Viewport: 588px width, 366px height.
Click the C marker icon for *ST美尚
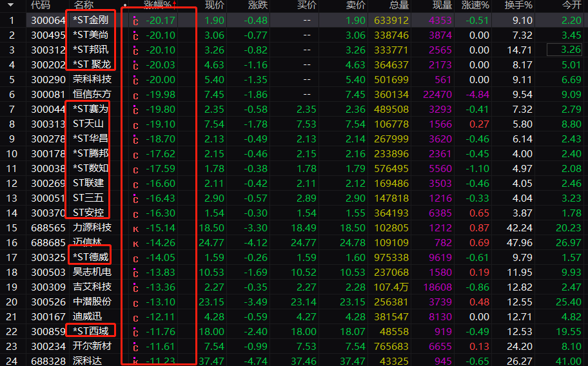135,35
